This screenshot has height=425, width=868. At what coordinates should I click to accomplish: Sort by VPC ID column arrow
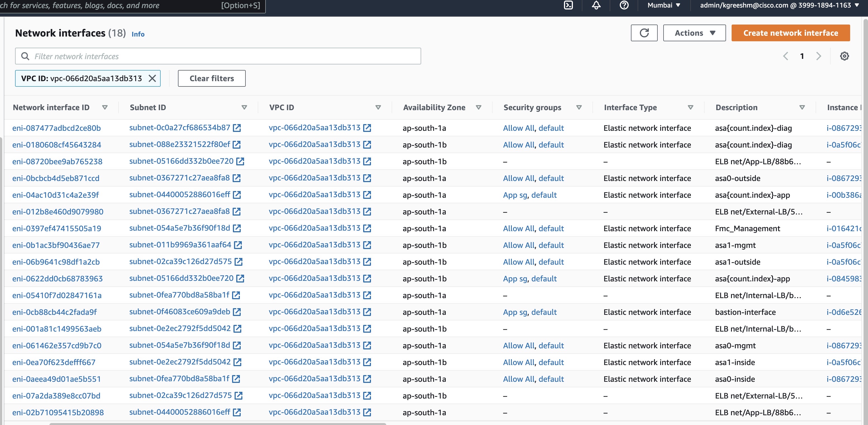[378, 107]
